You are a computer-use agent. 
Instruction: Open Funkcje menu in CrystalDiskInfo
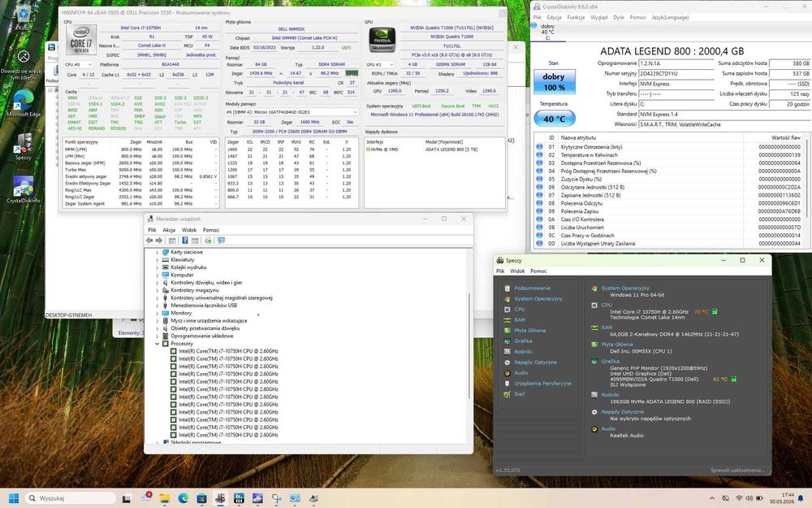pos(576,18)
